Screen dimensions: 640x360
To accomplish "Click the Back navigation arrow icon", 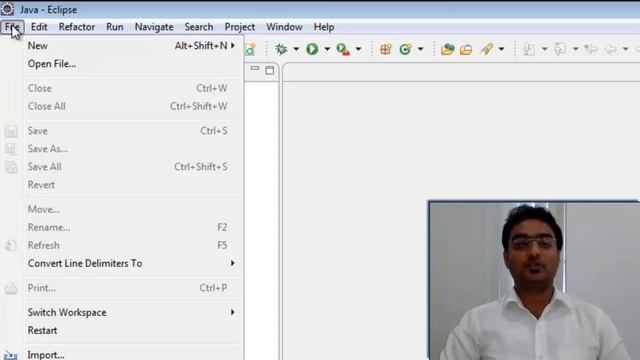I will 611,49.
